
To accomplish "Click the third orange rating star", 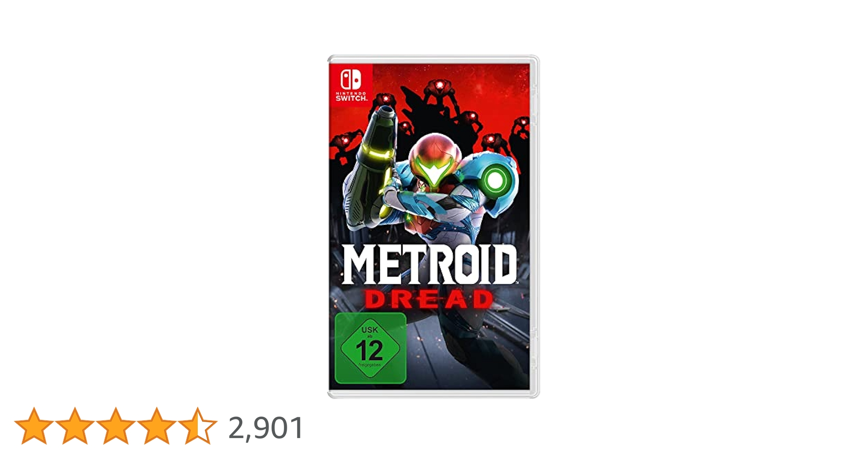I will (115, 425).
